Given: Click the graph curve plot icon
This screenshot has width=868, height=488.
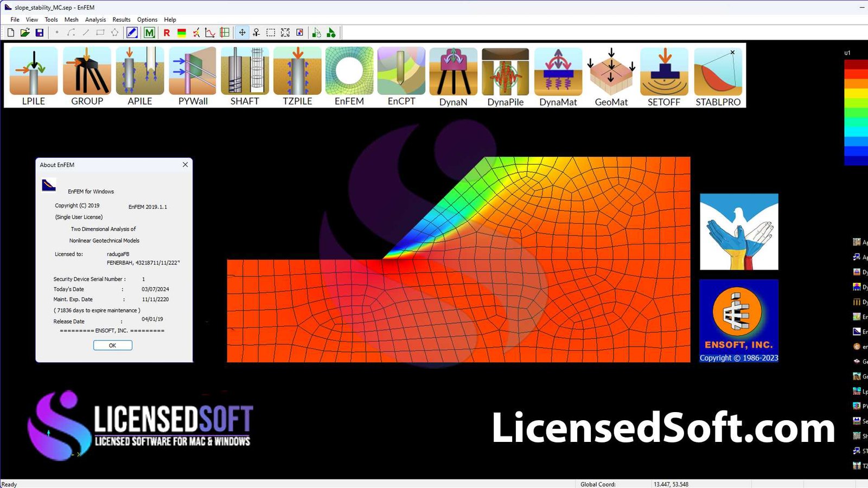Looking at the screenshot, I should point(210,33).
